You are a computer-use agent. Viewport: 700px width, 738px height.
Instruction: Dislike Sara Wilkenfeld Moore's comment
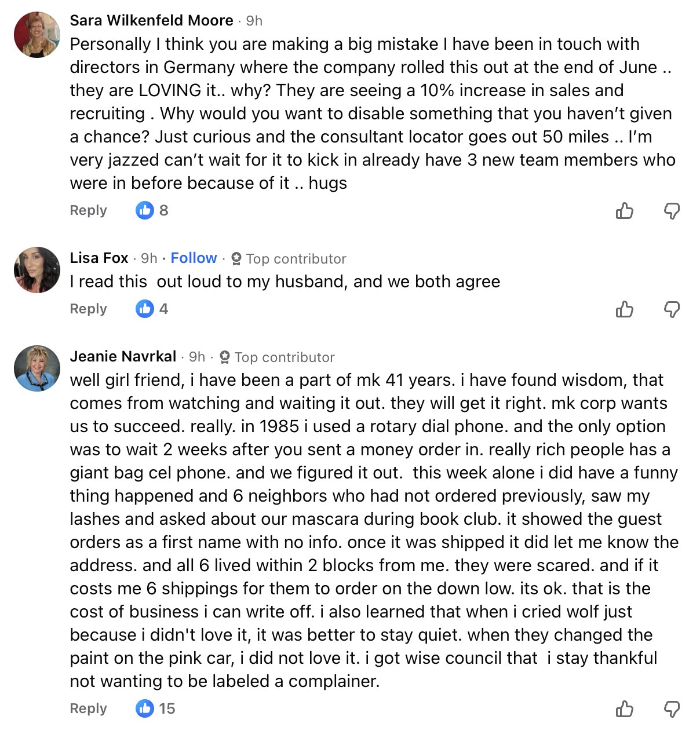[671, 210]
